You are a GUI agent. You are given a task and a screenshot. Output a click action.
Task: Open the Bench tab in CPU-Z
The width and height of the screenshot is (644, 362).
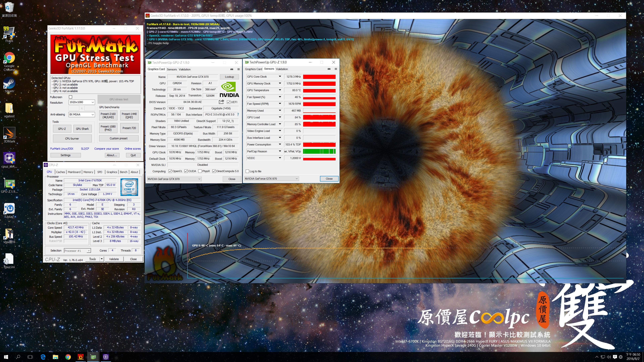click(123, 172)
